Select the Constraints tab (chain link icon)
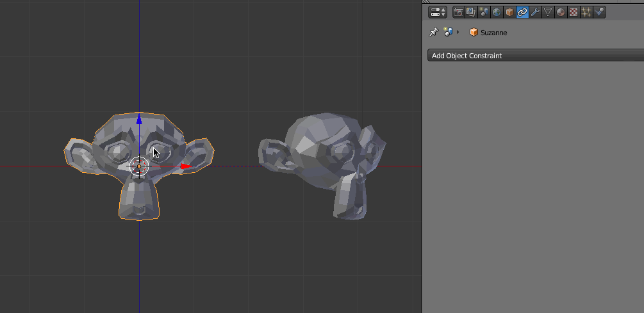This screenshot has width=644, height=313. 522,12
